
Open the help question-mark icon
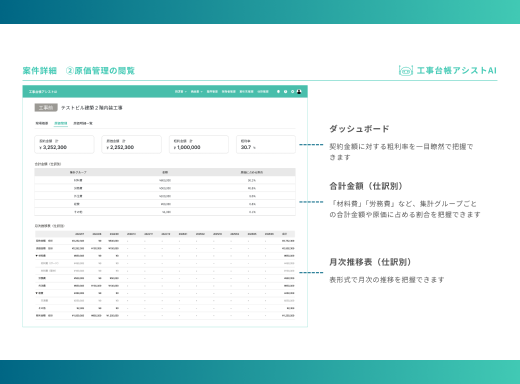[x=285, y=92]
